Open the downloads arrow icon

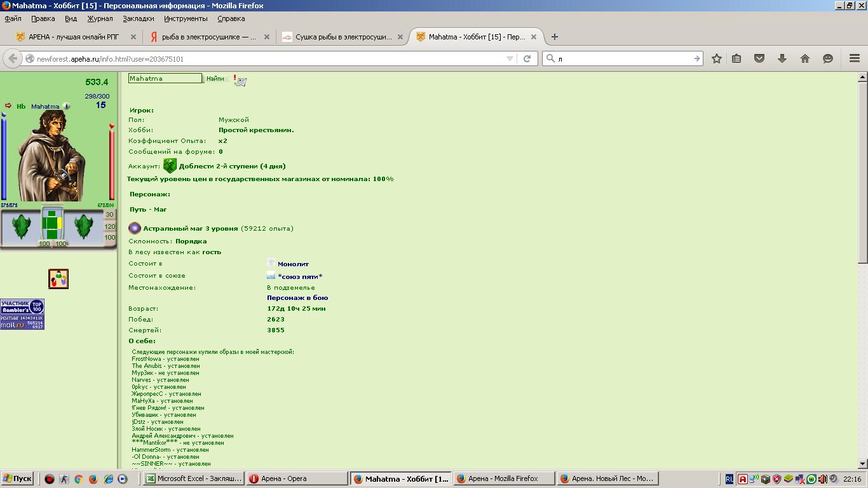point(782,58)
